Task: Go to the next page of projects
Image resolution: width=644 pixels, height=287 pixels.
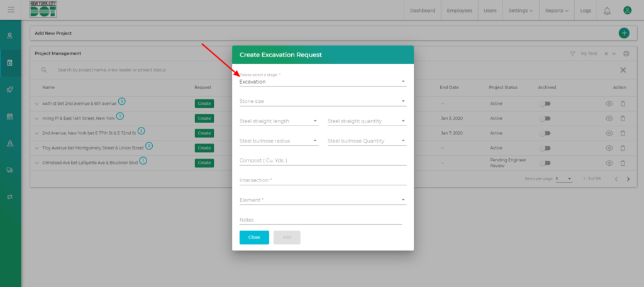Action: click(628, 179)
